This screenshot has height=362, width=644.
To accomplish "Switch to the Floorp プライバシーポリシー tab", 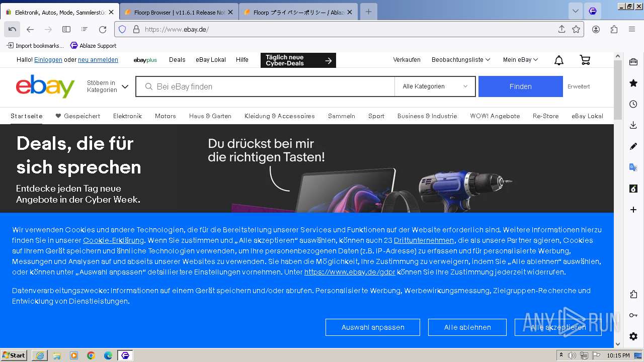I will tap(298, 12).
